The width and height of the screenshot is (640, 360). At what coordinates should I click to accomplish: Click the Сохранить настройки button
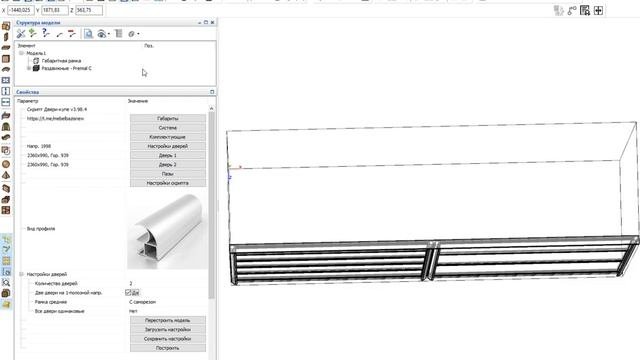pos(168,339)
